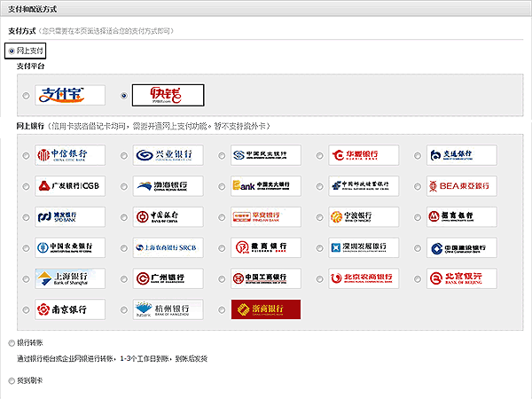Pick the radio button for 南京银行
Screen dimensions: 532x399
(x=26, y=309)
